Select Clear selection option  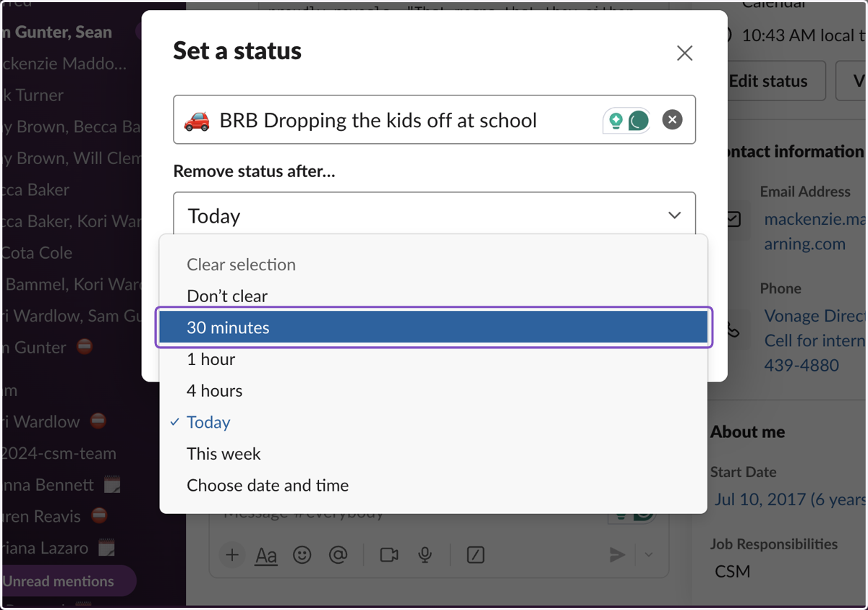coord(433,265)
